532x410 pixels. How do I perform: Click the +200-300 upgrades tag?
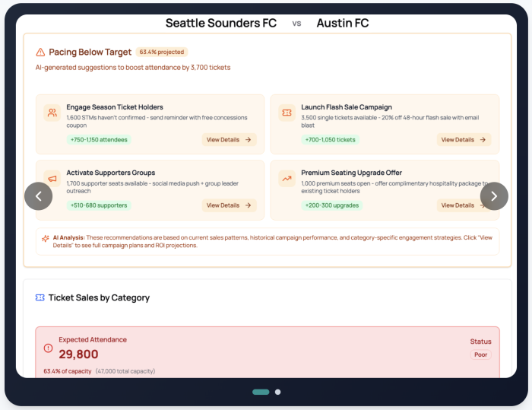click(331, 205)
